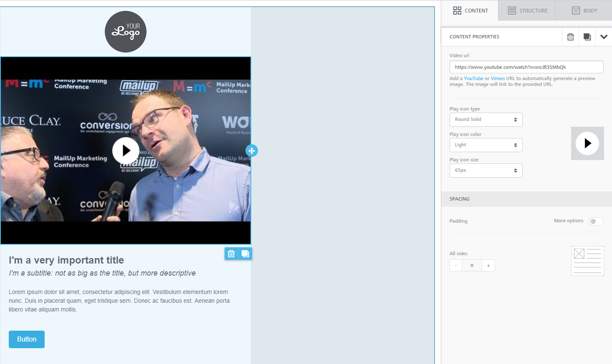
Task: Delete content via properties trash icon
Action: [570, 37]
